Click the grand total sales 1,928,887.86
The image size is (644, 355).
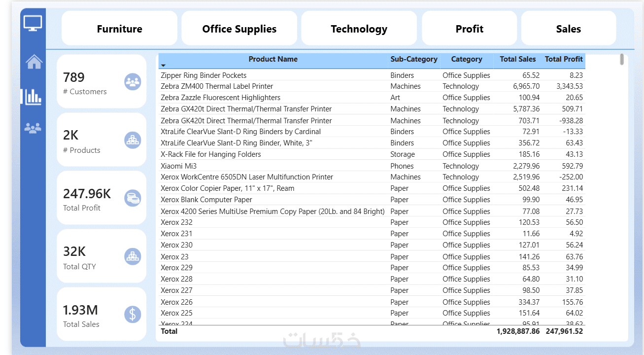coord(518,331)
